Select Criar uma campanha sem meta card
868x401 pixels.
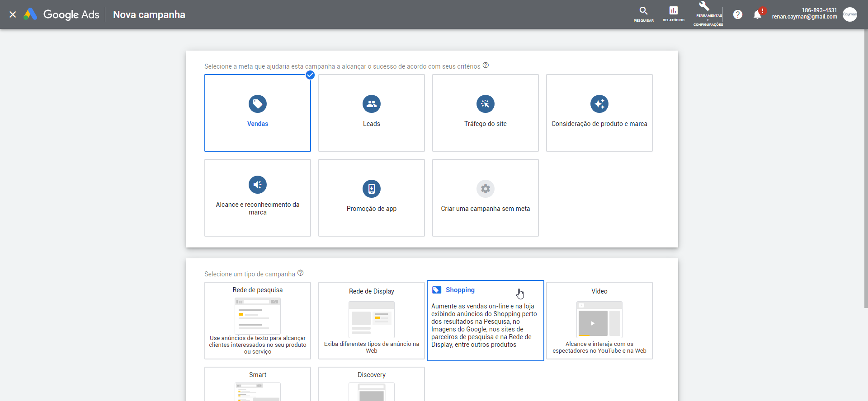(x=486, y=198)
